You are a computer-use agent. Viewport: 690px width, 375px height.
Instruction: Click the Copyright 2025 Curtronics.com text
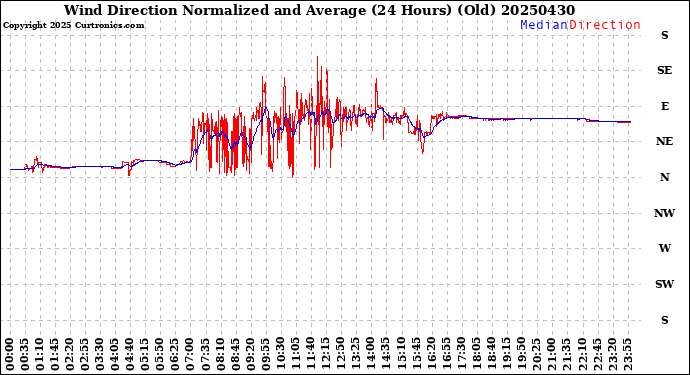[73, 26]
